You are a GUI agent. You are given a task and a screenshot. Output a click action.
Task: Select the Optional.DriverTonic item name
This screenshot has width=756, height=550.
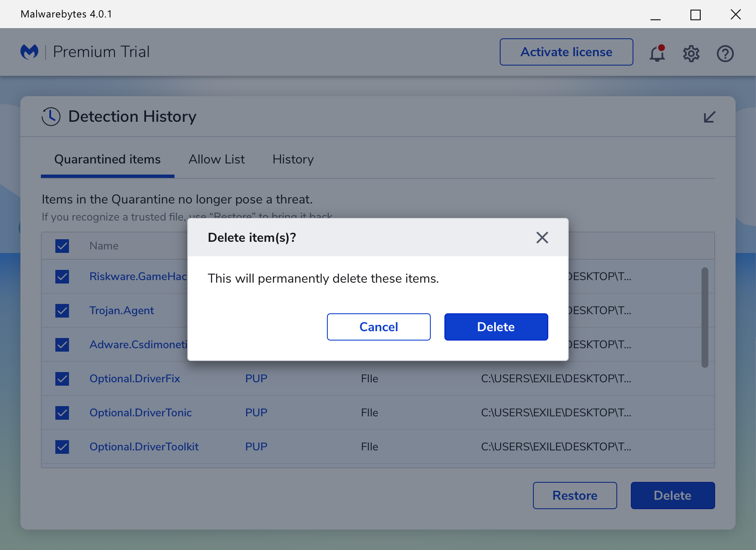tap(140, 413)
